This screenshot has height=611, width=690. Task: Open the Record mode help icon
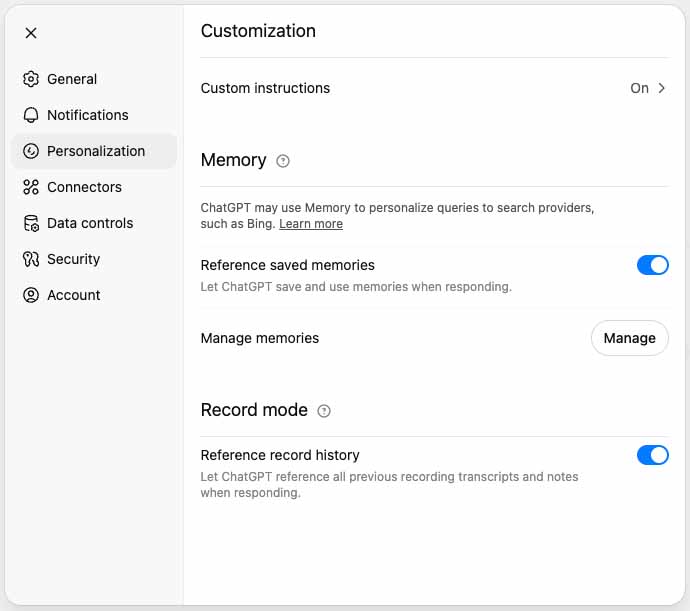click(x=324, y=411)
